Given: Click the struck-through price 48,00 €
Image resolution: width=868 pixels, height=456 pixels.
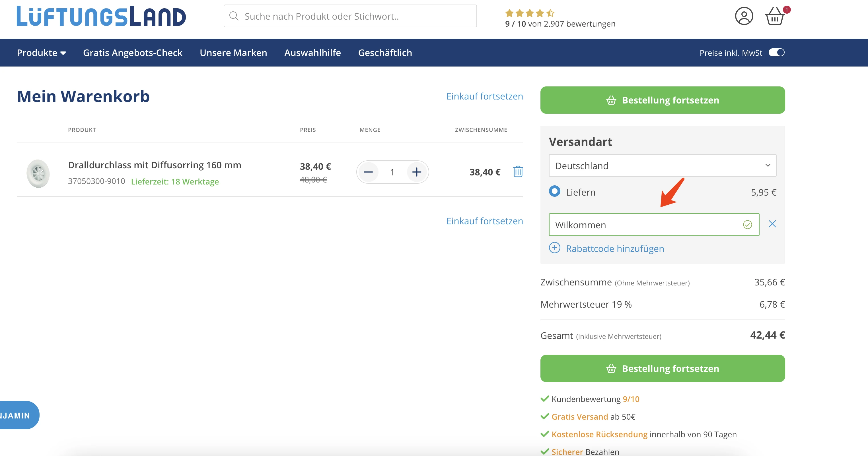Looking at the screenshot, I should 313,179.
